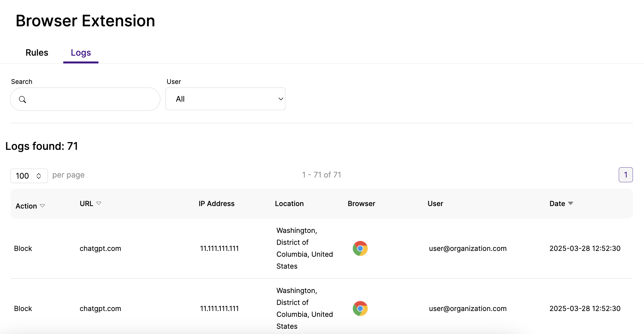This screenshot has height=334, width=644.
Task: Click the Browser Extension page title
Action: [85, 21]
